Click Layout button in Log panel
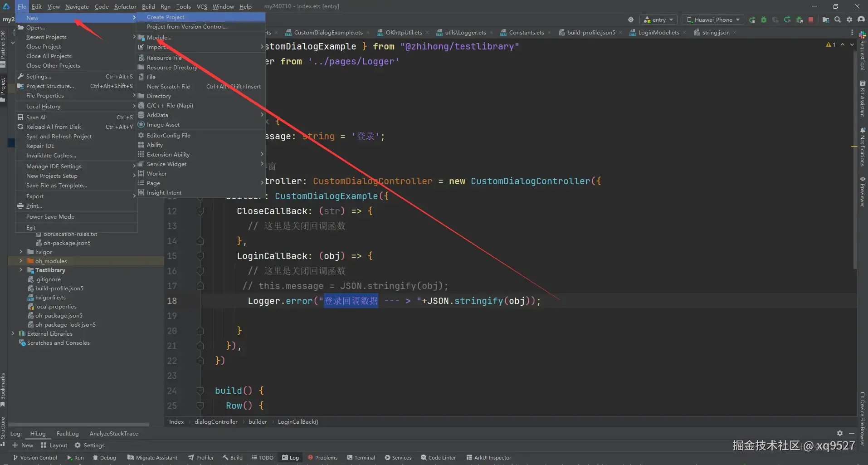The height and width of the screenshot is (465, 868). point(54,445)
